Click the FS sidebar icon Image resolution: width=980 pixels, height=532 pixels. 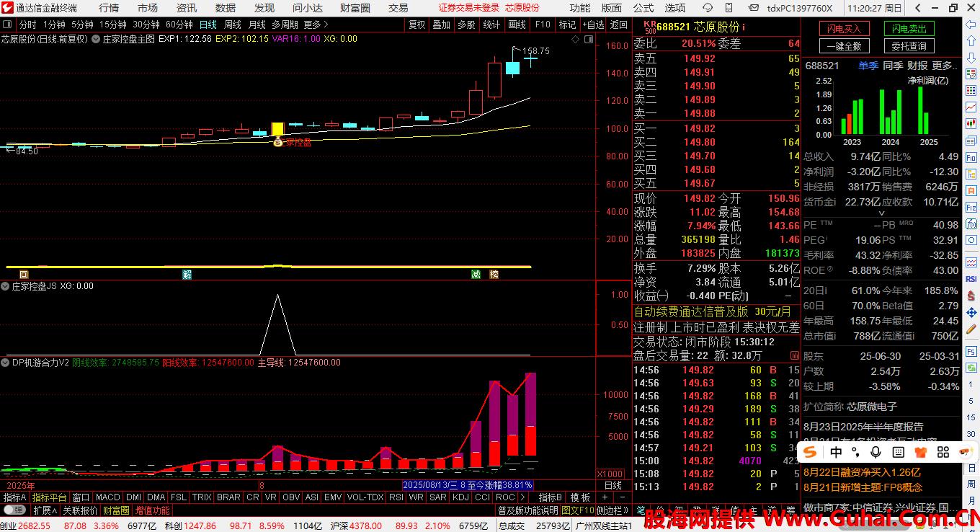pos(971,352)
